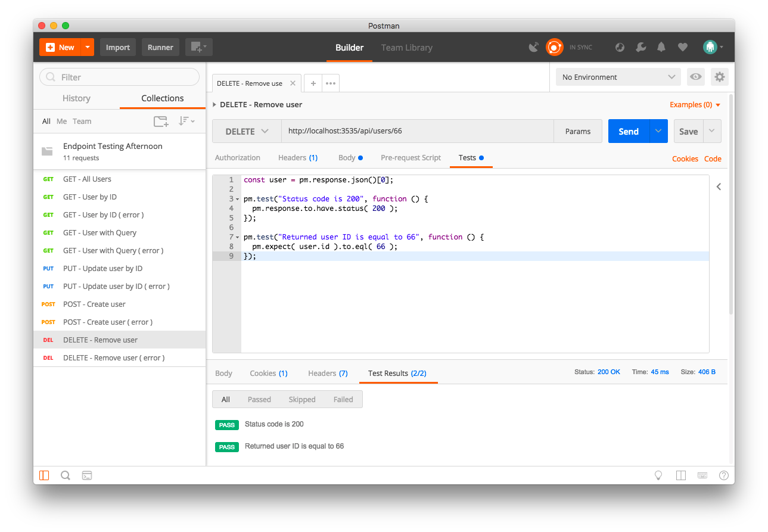Screen dimensions: 768x532
Task: Open the New button dropdown arrow
Action: click(x=88, y=47)
